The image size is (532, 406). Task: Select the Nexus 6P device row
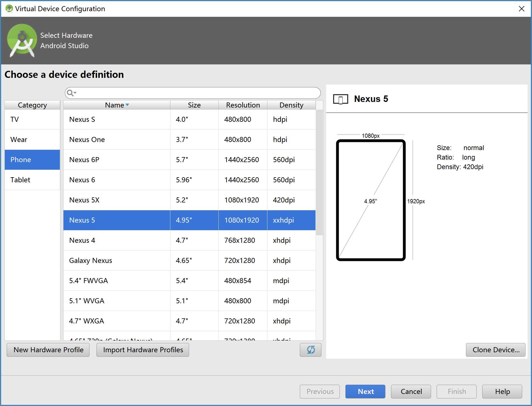pyautogui.click(x=189, y=160)
